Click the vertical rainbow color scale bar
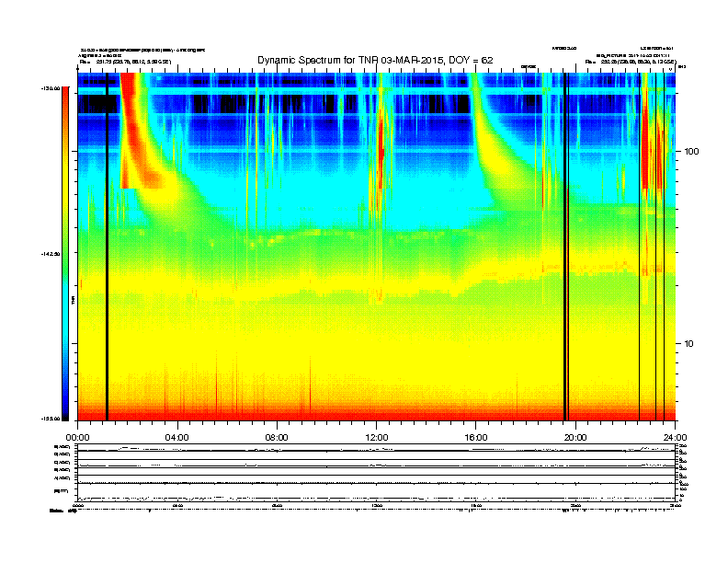The height and width of the screenshot is (563, 728). point(65,254)
